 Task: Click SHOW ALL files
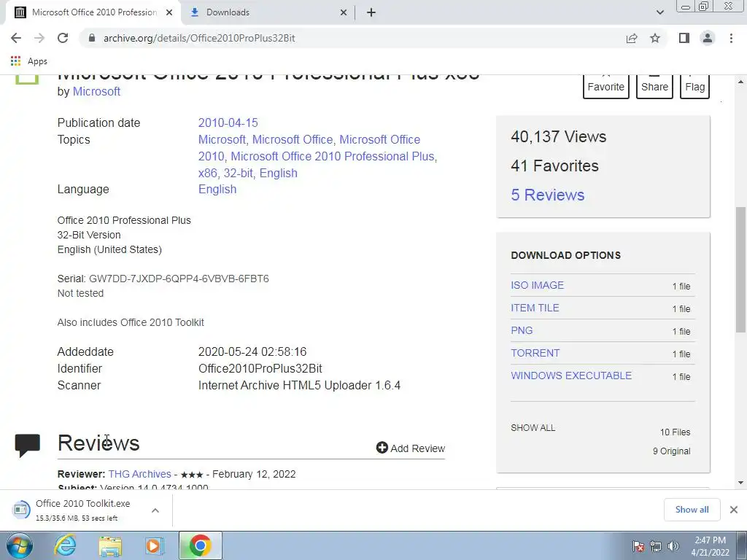[x=533, y=427]
